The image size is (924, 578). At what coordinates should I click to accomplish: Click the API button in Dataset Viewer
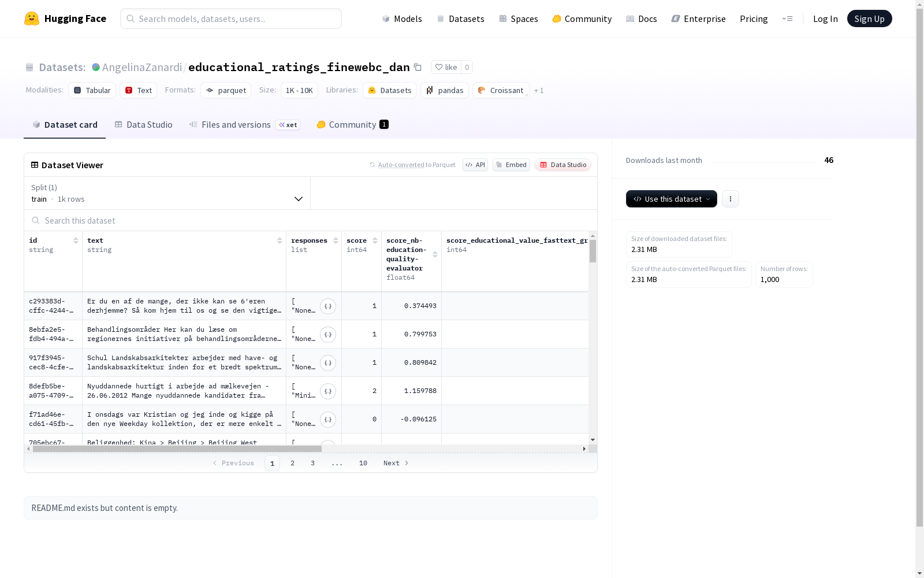(x=475, y=165)
